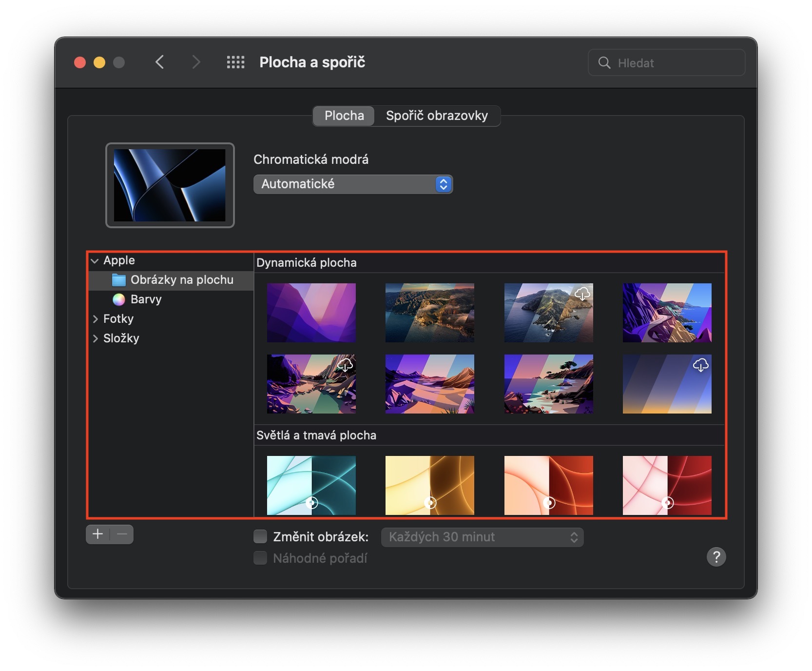Choose the purple Monterey dynamic wallpaper
This screenshot has height=671, width=812.
click(311, 313)
